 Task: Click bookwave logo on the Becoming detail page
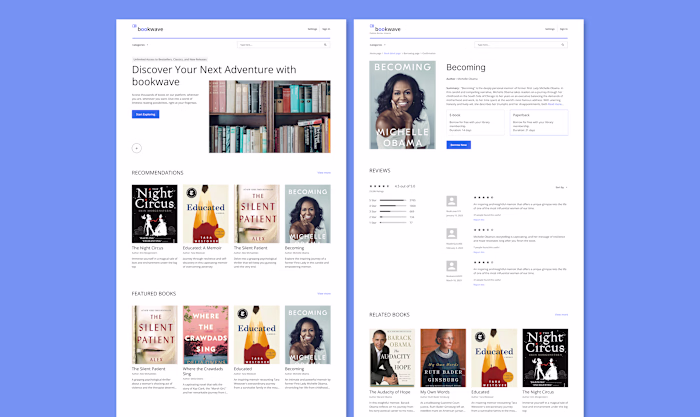point(385,28)
